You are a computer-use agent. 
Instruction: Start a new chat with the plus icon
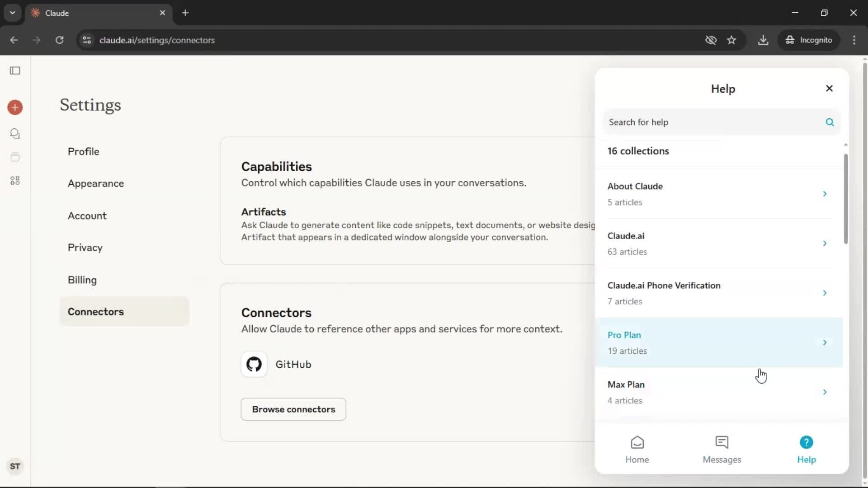(x=15, y=107)
